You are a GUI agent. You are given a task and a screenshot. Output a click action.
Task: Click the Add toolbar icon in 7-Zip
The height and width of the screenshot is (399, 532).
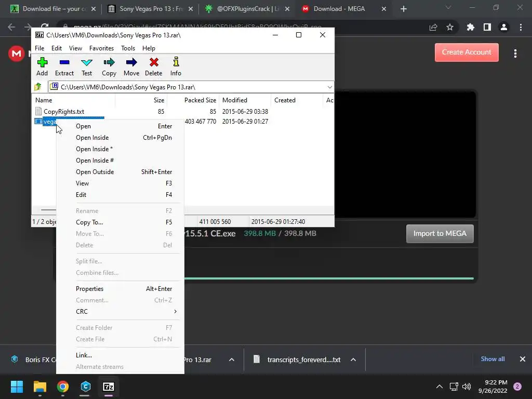click(x=42, y=67)
